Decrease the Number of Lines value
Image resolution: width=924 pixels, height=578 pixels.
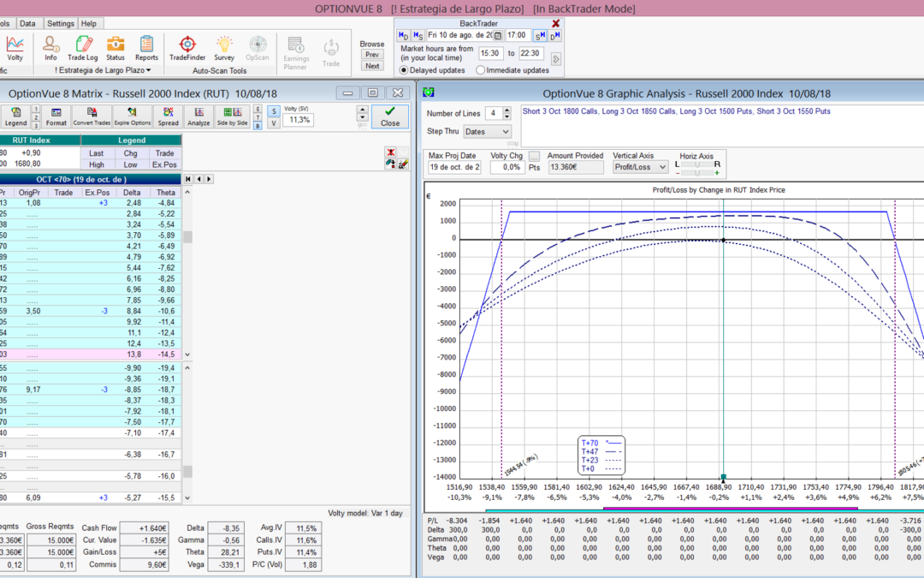[x=506, y=116]
